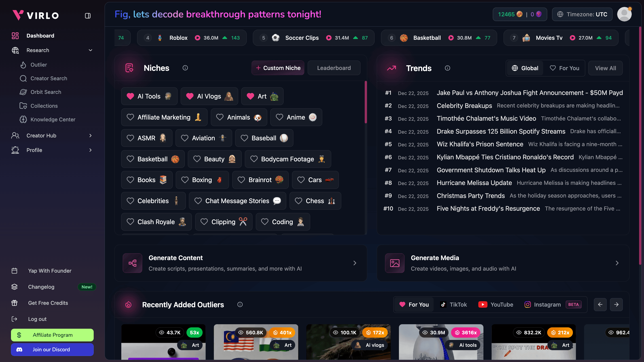
Task: Select the Outlier flame icon in sidebar
Action: point(23,65)
